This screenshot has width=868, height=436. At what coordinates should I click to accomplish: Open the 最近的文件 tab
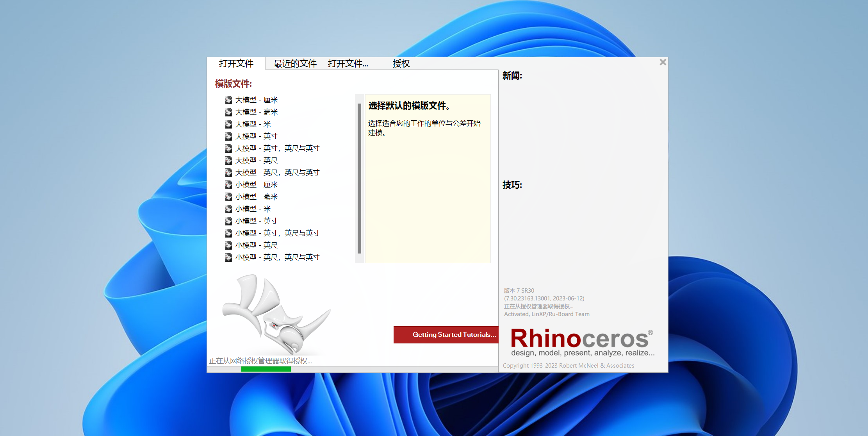[295, 64]
